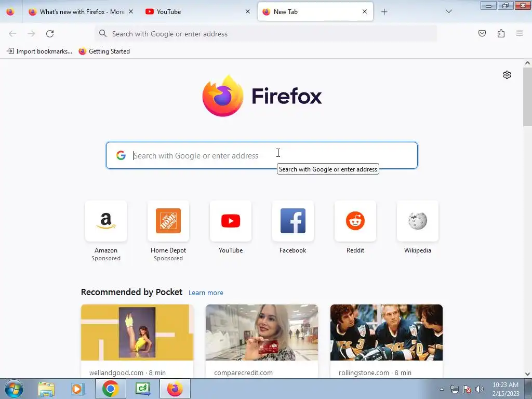The image size is (532, 399).
Task: Open the Windows Start menu
Action: point(14,389)
